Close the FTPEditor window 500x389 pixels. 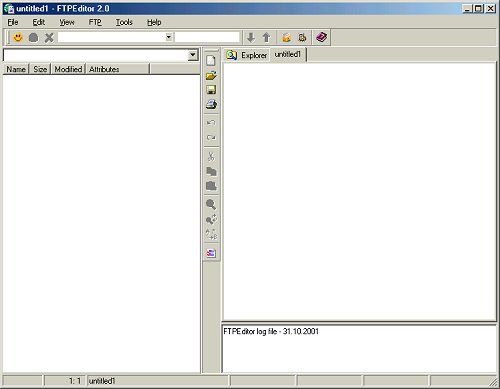coord(490,9)
